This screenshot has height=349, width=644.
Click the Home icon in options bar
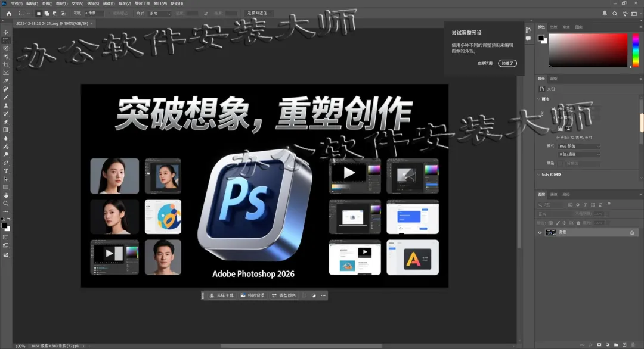pos(9,14)
